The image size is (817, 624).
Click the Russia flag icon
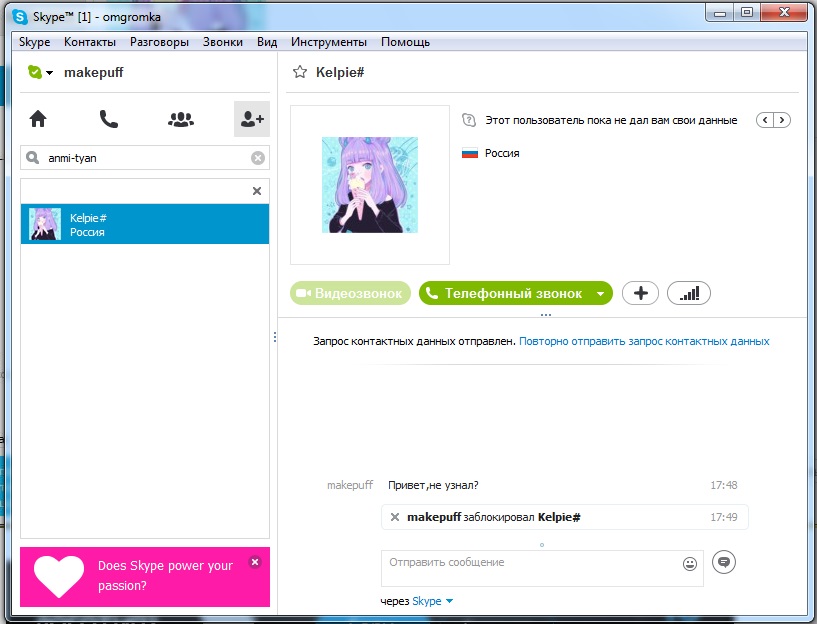coord(469,153)
